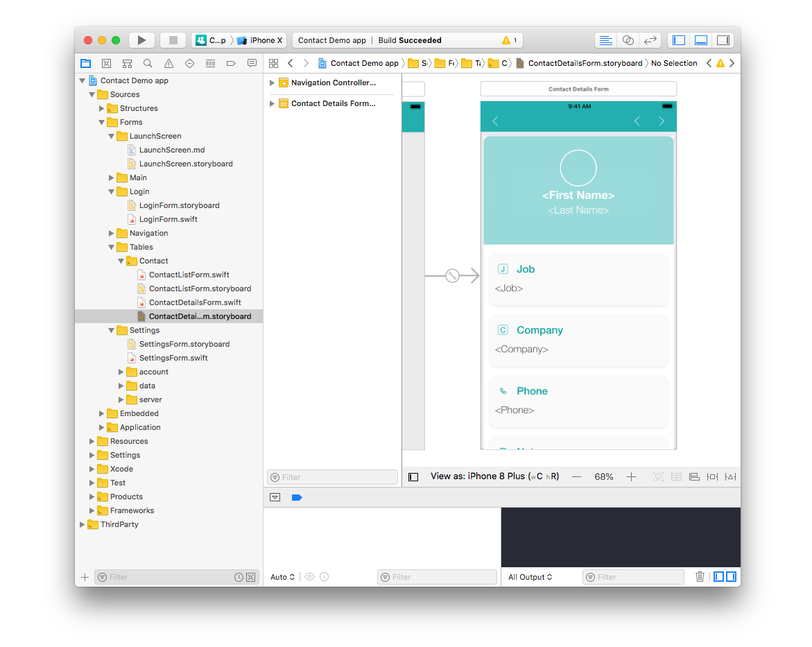Toggle breakpoints activation in debug bar
The image size is (812, 647).
[297, 497]
